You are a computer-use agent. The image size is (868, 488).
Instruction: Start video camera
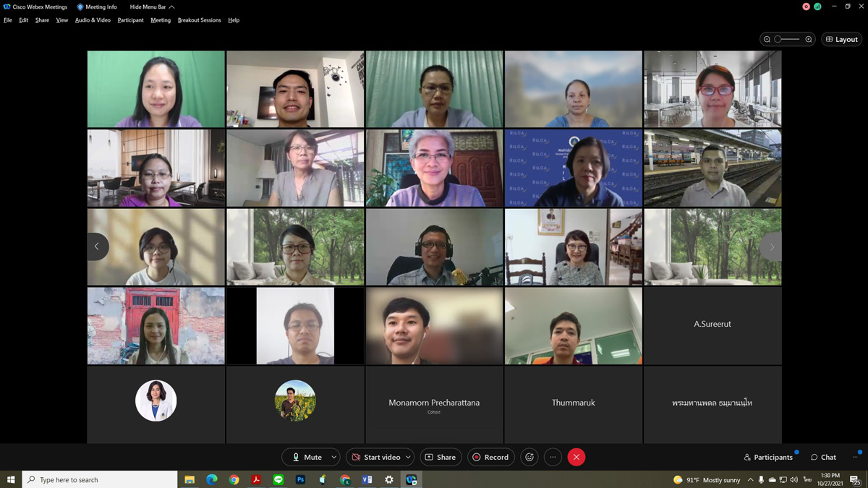pyautogui.click(x=375, y=457)
